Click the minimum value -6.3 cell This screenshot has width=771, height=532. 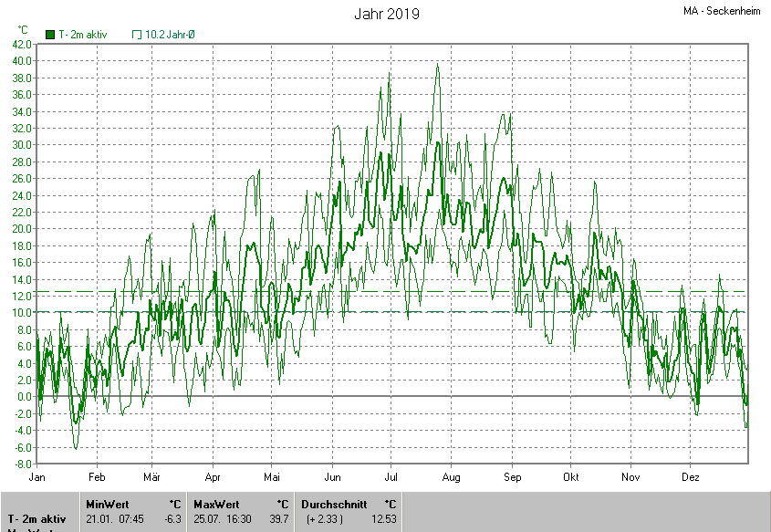tap(172, 519)
